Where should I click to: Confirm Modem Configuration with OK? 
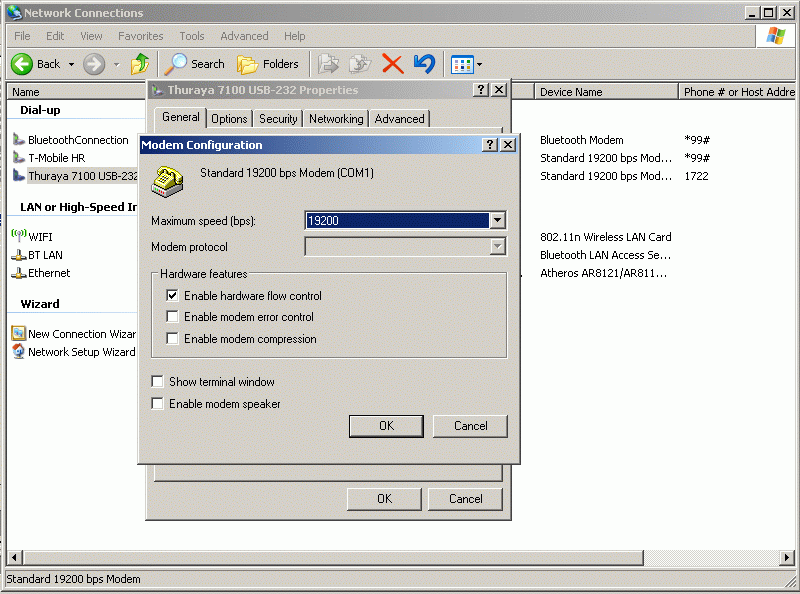pyautogui.click(x=386, y=426)
